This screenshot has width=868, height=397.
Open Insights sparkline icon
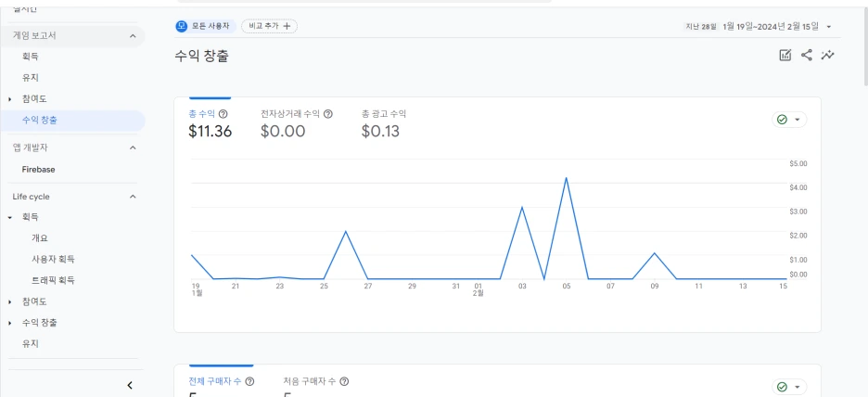827,56
